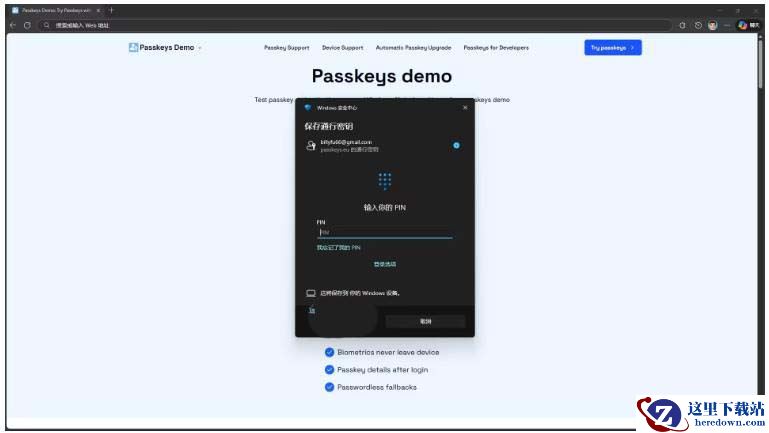Expand the dropdown arrow next to Passkeys Demo
The width and height of the screenshot is (769, 433).
point(200,48)
